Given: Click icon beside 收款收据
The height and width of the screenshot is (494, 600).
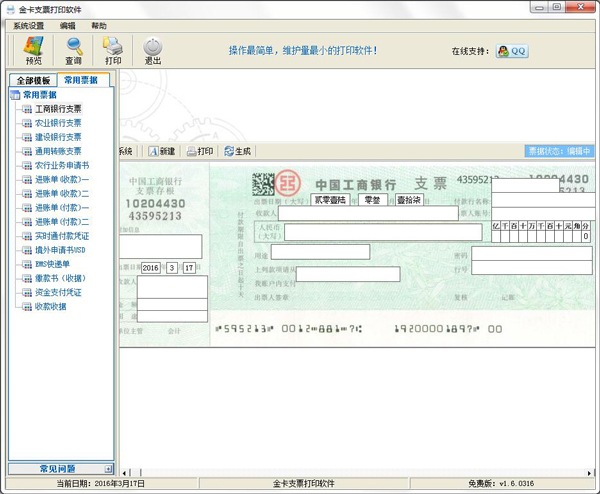Looking at the screenshot, I should [x=27, y=307].
